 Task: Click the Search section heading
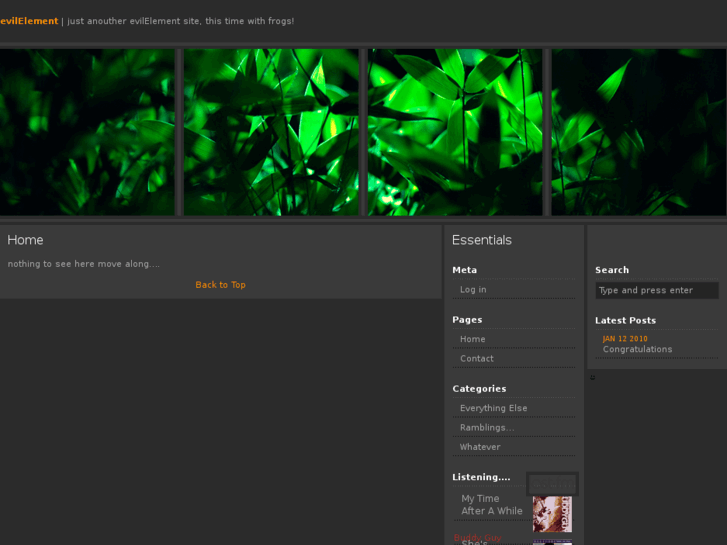click(612, 270)
